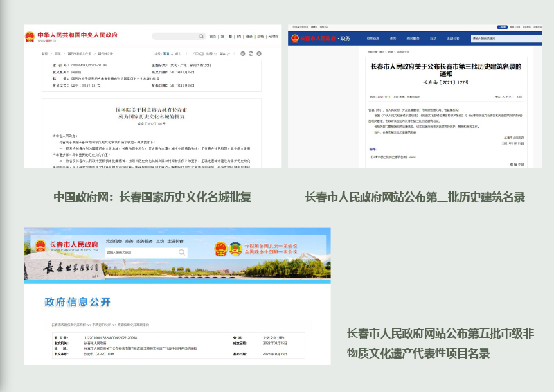The width and height of the screenshot is (554, 392).
Task: Click the magnifier icon in gov.cn search box
Action: click(200, 36)
